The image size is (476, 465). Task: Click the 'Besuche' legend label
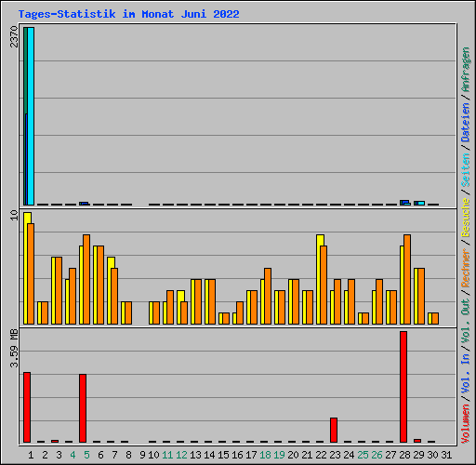[x=466, y=218]
